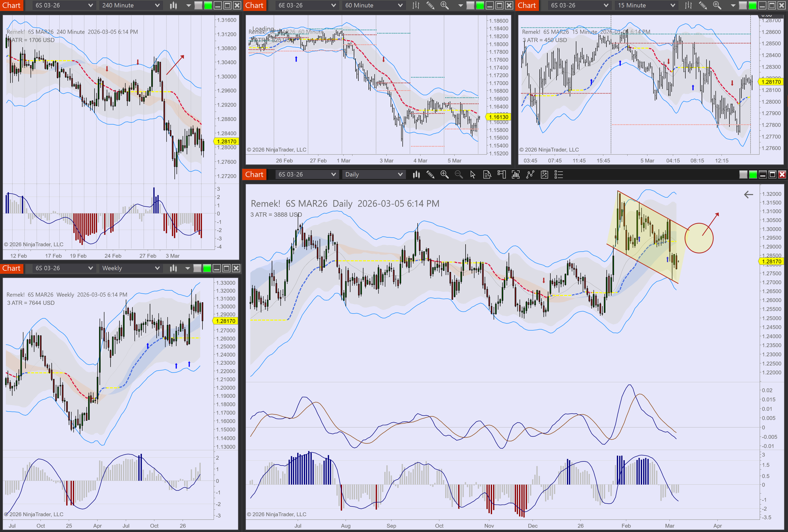
Task: Open the chart style (bars) menu in Daily chart toolbar
Action: (x=416, y=175)
